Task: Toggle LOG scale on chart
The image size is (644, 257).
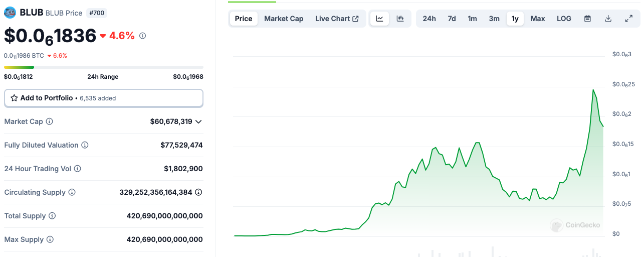Action: click(x=564, y=19)
